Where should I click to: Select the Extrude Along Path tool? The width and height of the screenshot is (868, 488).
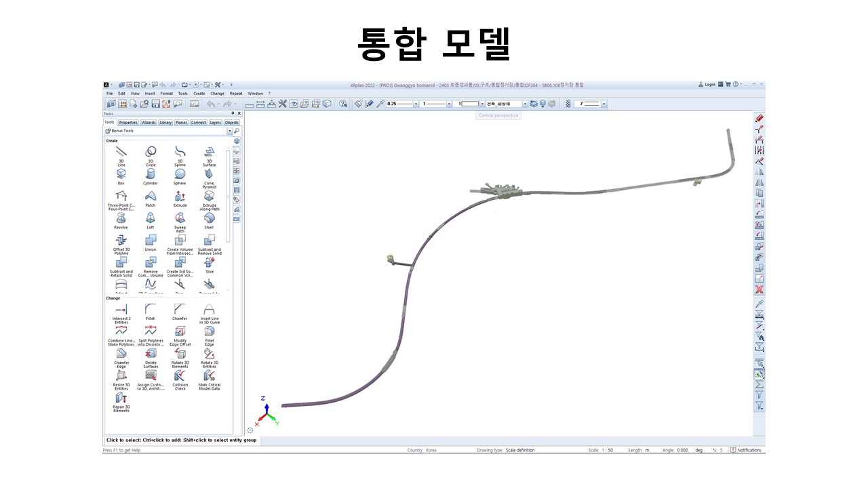pos(210,200)
